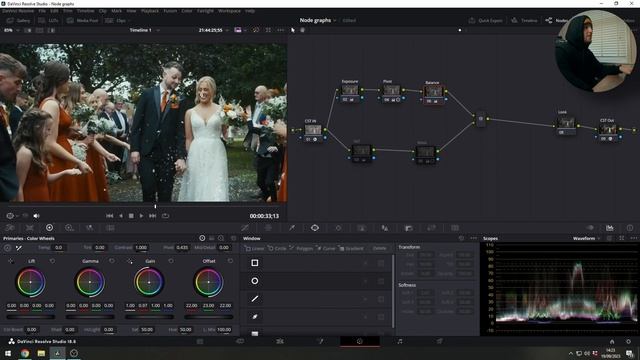Switch to the Edit page

(280, 341)
